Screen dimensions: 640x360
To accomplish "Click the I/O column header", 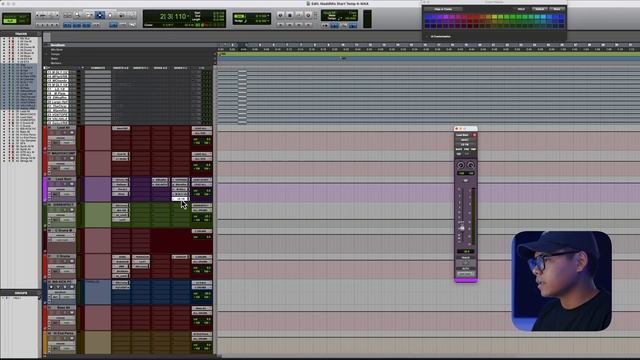I will tap(202, 68).
